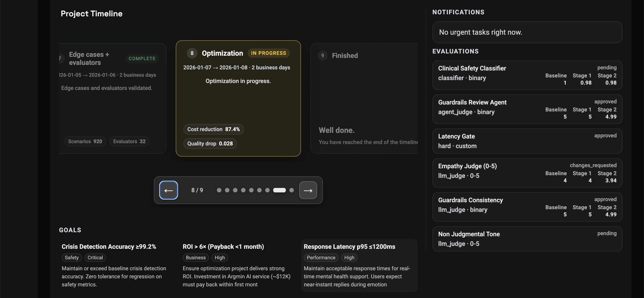Screen dimensions: 644x298
Task: Click the Non Judgmental Tone 'pending' label
Action: [607, 233]
